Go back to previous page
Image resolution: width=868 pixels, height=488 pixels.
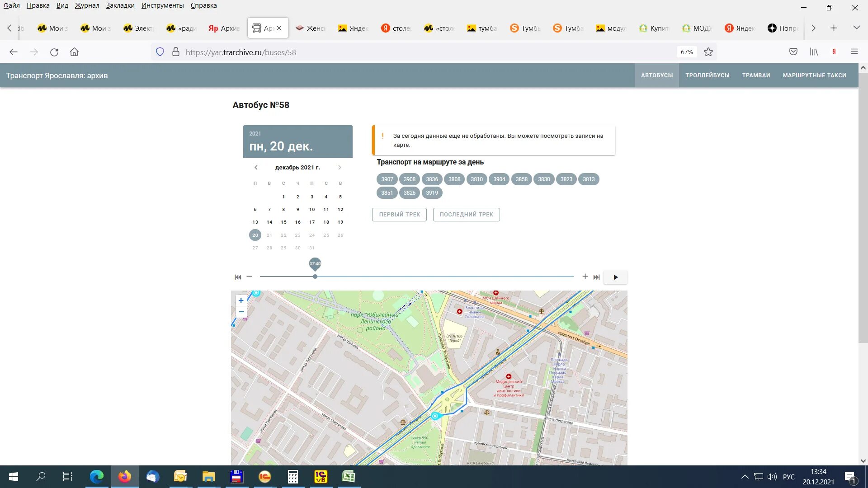[x=14, y=52]
